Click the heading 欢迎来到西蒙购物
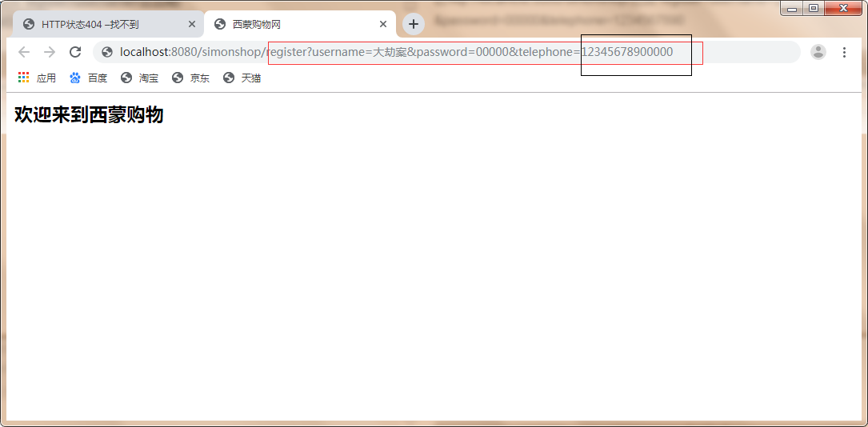868x427 pixels. pyautogui.click(x=89, y=115)
